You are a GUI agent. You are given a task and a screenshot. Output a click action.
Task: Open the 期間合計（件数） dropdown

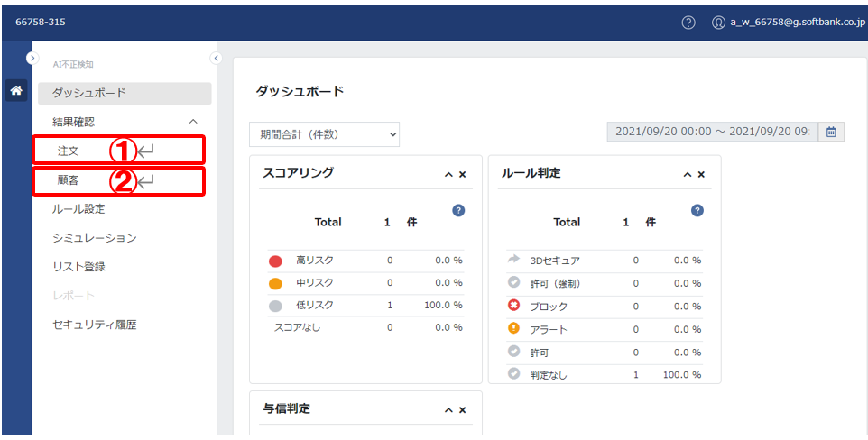[325, 134]
